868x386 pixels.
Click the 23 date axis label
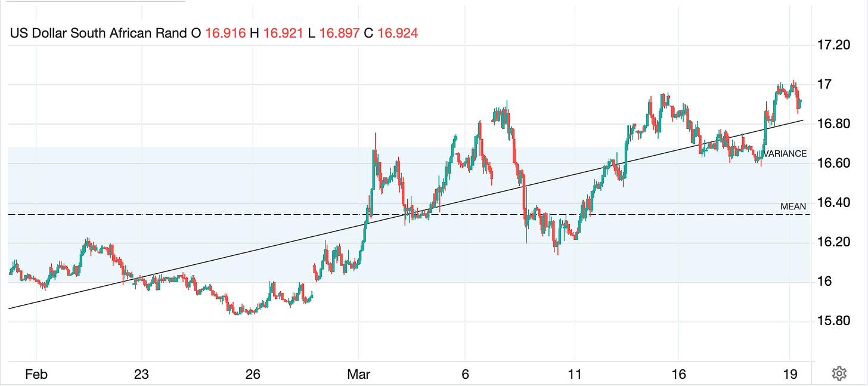(x=141, y=375)
